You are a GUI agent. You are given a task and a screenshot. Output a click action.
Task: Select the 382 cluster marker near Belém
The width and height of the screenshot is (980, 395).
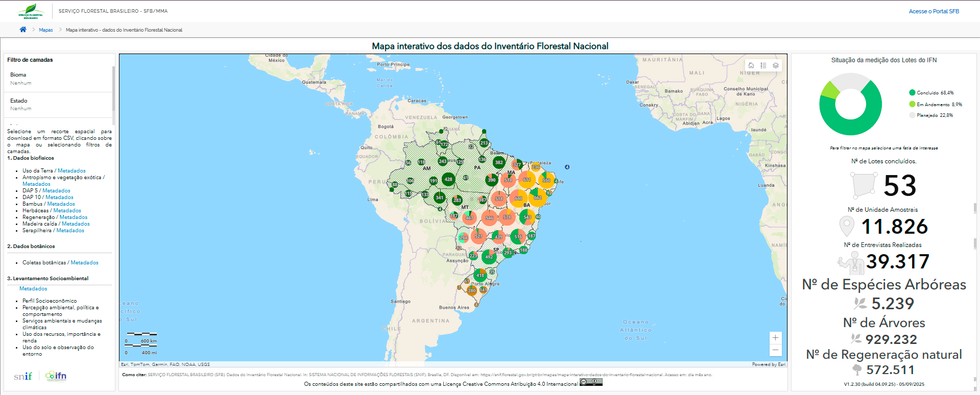(x=499, y=162)
